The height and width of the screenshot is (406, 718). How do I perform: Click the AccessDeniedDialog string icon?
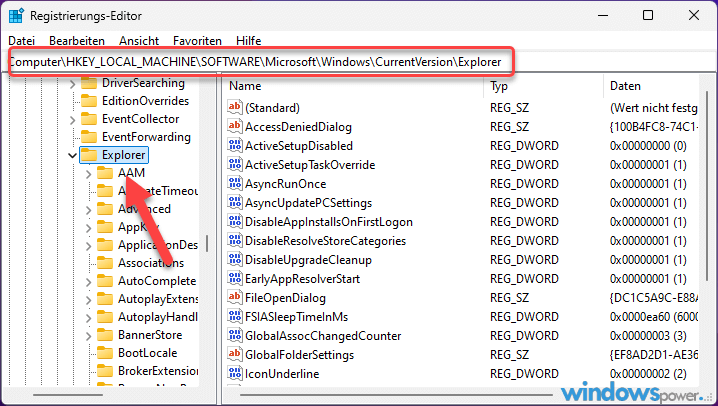(234, 126)
